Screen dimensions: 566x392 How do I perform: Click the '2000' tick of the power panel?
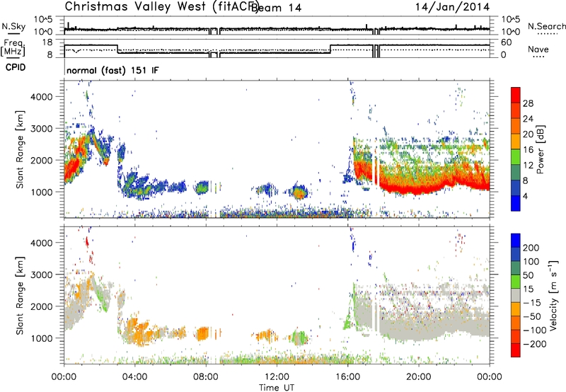coord(42,160)
